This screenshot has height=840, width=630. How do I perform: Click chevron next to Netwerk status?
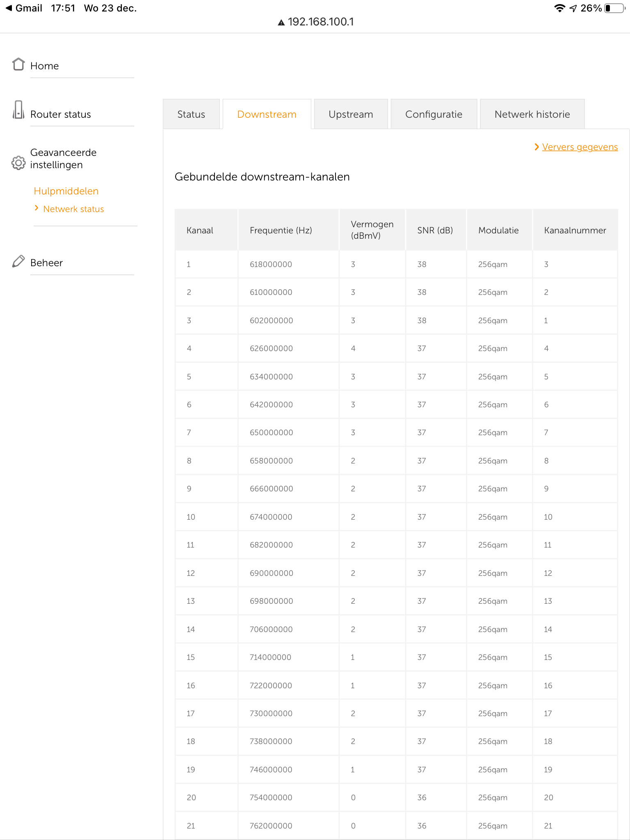[37, 208]
